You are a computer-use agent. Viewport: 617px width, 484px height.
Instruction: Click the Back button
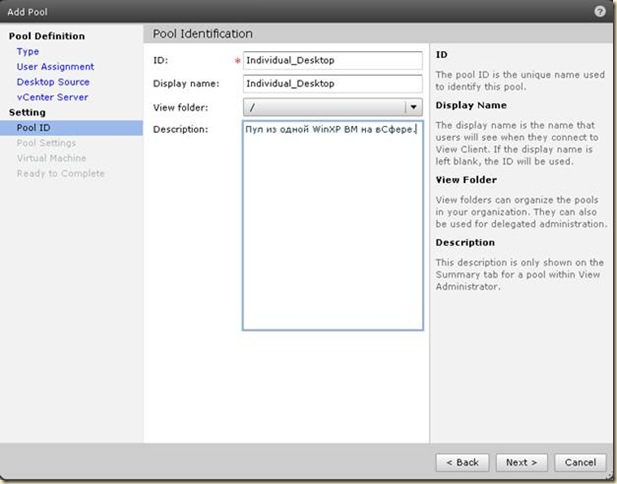point(462,462)
